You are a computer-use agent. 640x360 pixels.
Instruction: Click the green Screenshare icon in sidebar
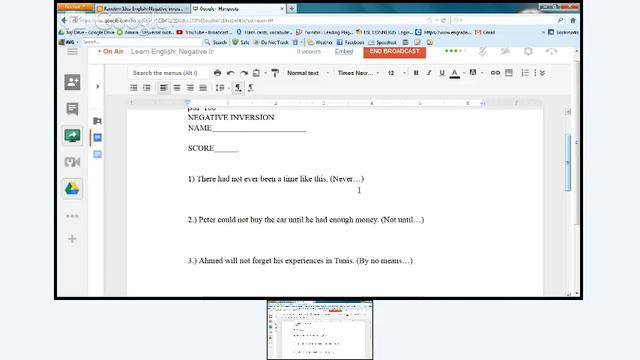[72, 136]
